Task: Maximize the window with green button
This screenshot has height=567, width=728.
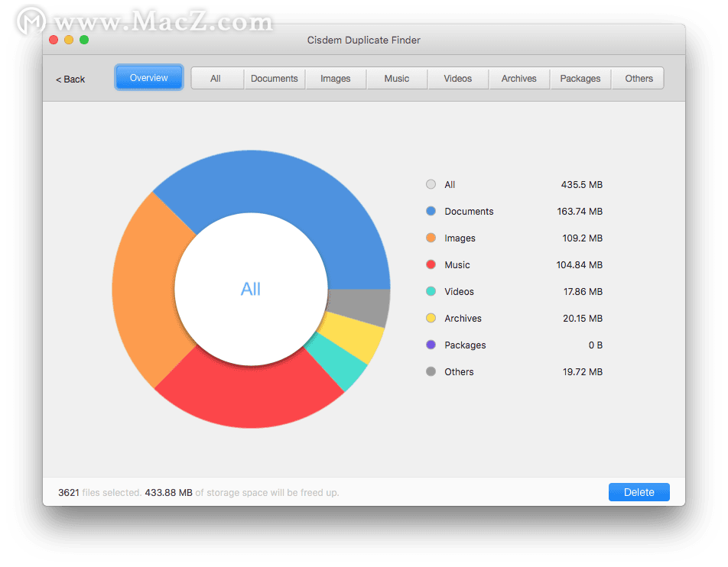Action: click(84, 40)
